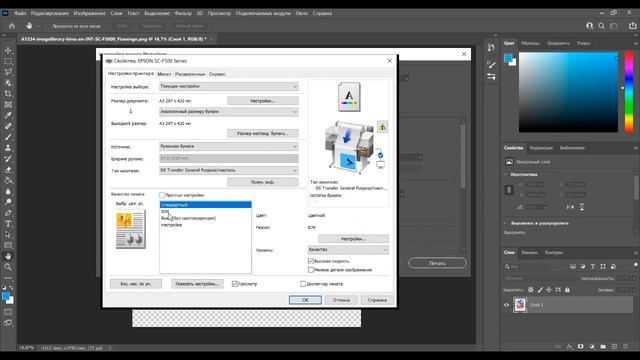This screenshot has width=640, height=360.
Task: Add layer mask via Layers panel bottom icon
Action: pos(580,347)
